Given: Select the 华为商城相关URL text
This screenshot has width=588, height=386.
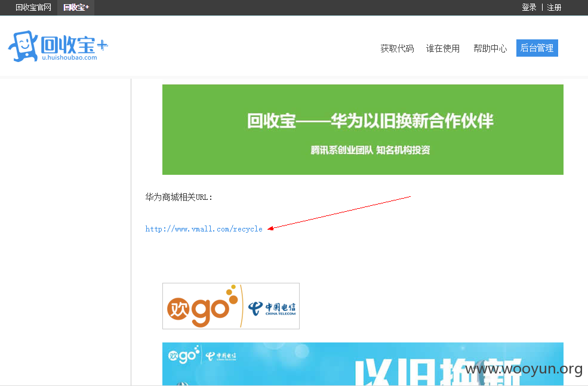Looking at the screenshot, I should click(179, 197).
